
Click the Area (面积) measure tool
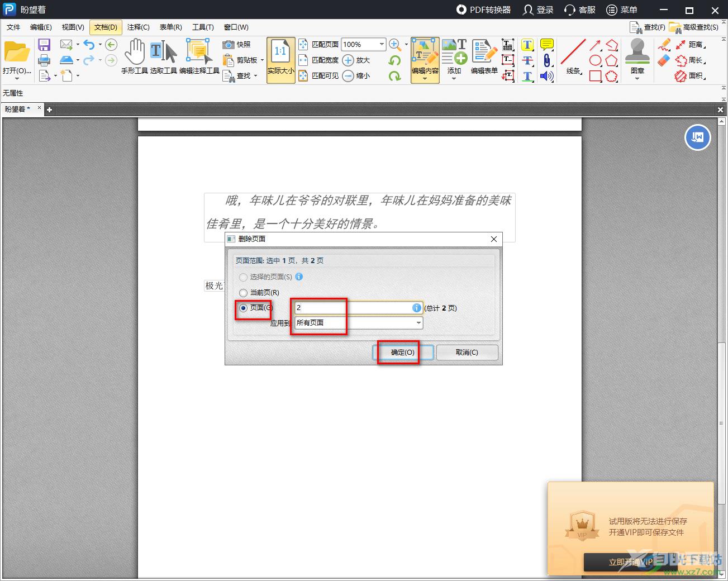[x=690, y=76]
